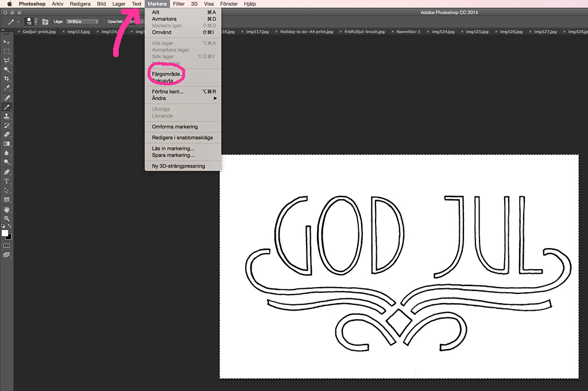The image size is (588, 391).
Task: Select the Gradient tool
Action: pos(7,144)
